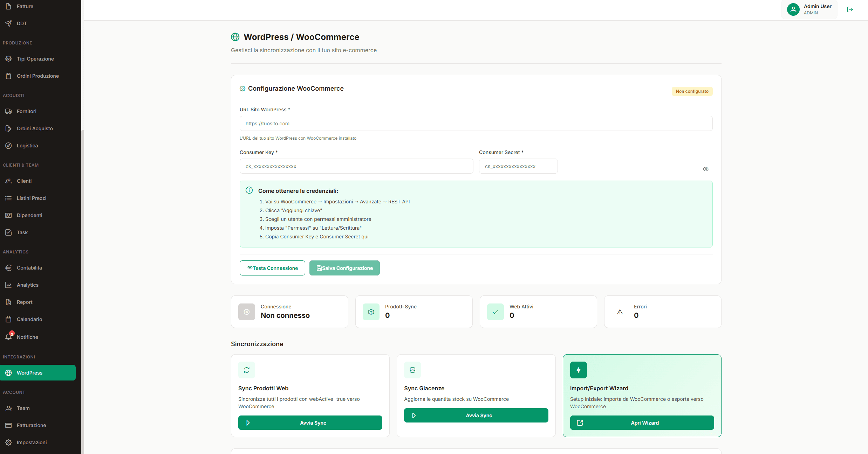The width and height of the screenshot is (868, 454).
Task: Start Avvia Sync under Sync Giacenze
Action: click(x=476, y=415)
